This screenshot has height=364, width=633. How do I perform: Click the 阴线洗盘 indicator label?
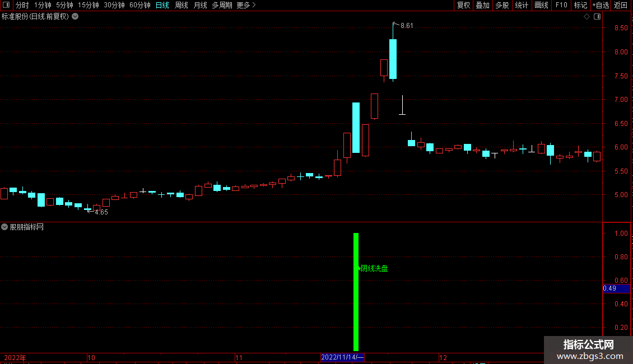pos(374,268)
